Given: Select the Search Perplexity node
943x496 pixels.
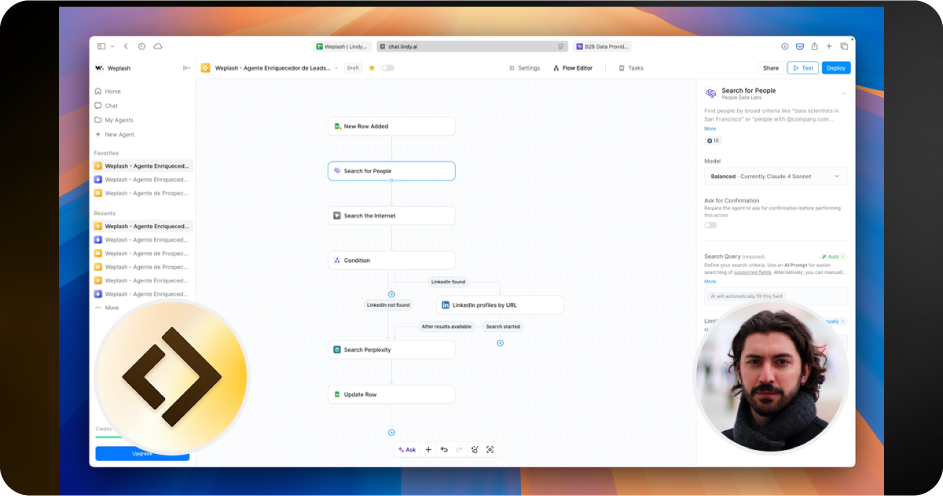Looking at the screenshot, I should pyautogui.click(x=392, y=350).
